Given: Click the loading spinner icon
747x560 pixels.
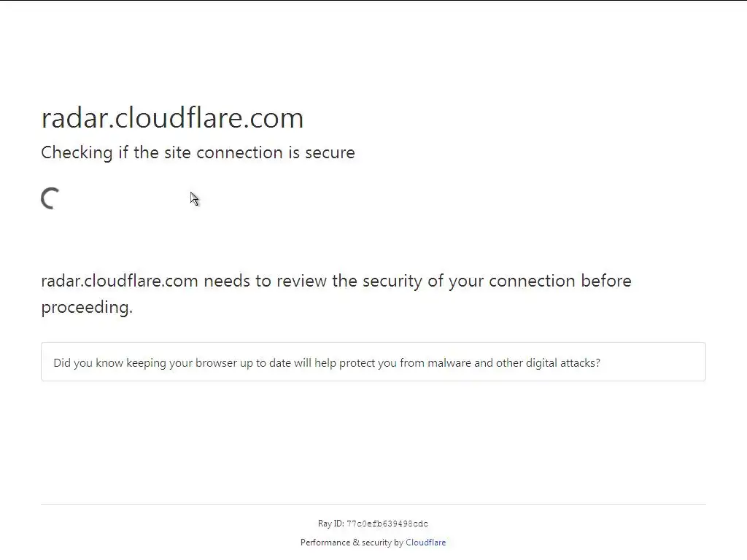Looking at the screenshot, I should (x=50, y=198).
